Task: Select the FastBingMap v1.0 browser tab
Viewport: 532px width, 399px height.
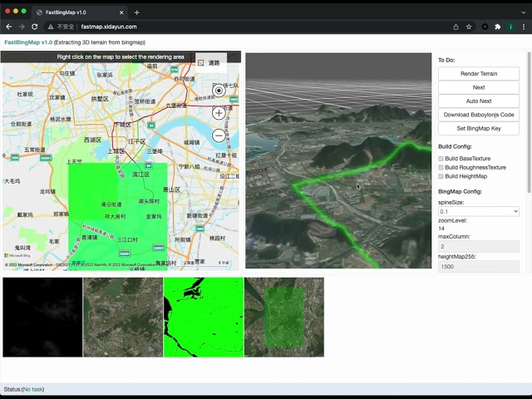Action: [80, 12]
